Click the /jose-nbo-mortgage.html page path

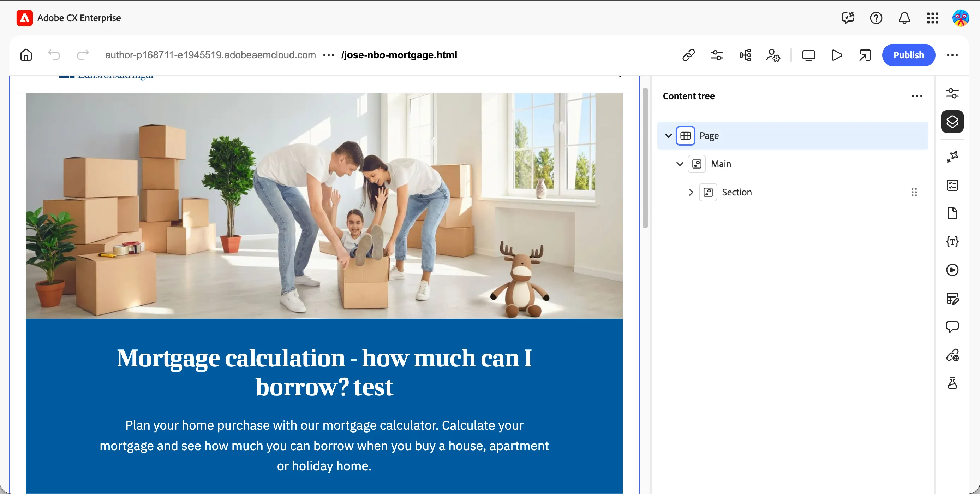399,55
